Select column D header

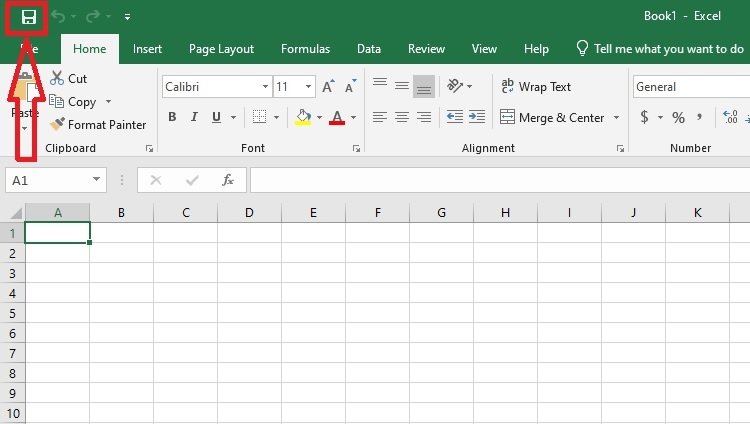click(x=249, y=212)
